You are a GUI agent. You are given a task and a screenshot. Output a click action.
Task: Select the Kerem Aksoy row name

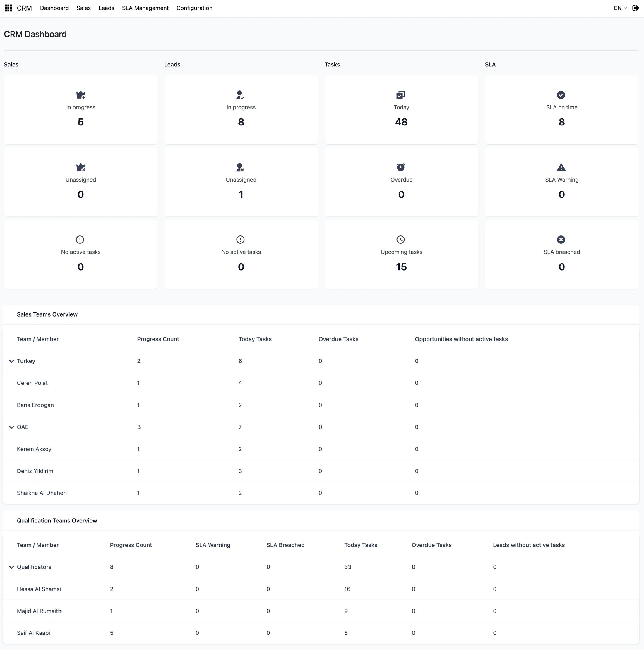point(34,449)
